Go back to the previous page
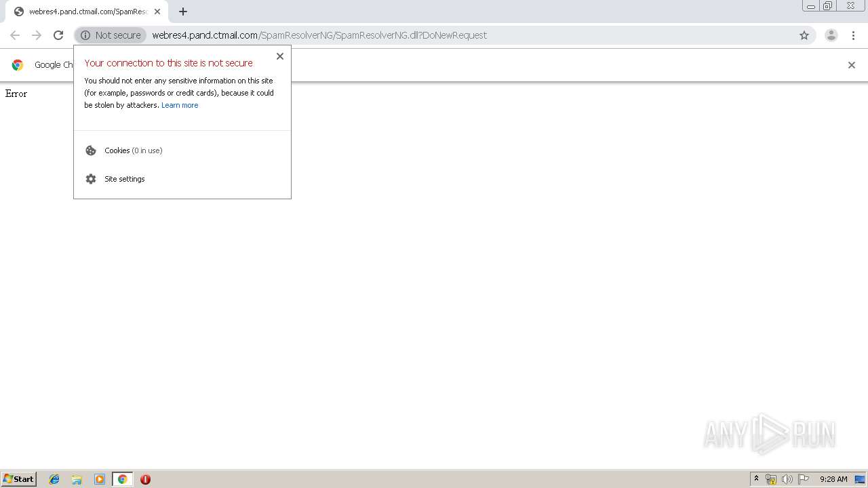The width and height of the screenshot is (868, 488). (15, 35)
